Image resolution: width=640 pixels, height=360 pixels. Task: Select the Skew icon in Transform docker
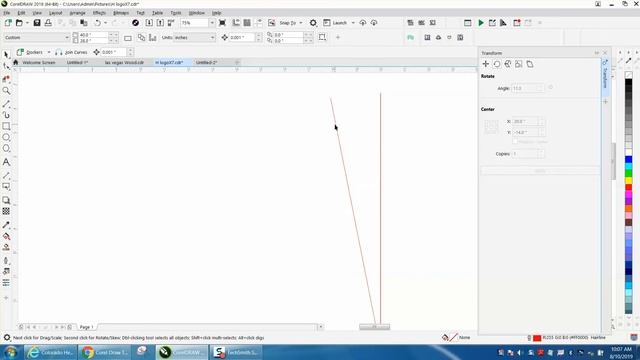click(530, 64)
